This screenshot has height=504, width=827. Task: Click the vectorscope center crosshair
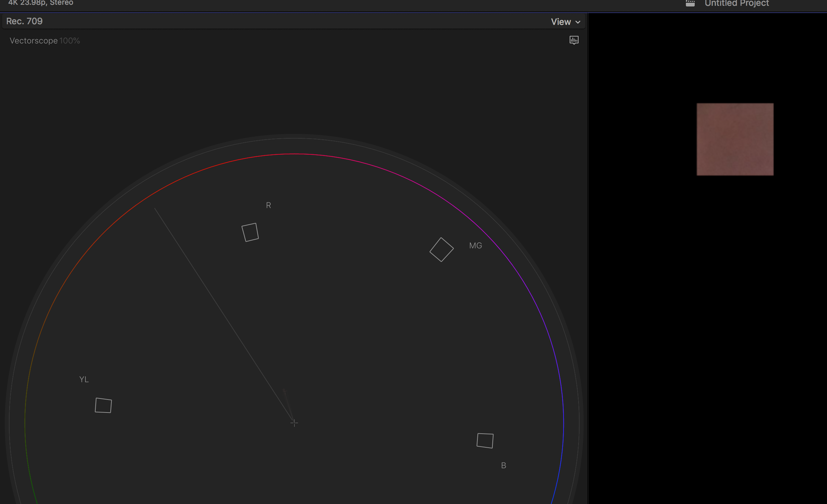point(294,423)
